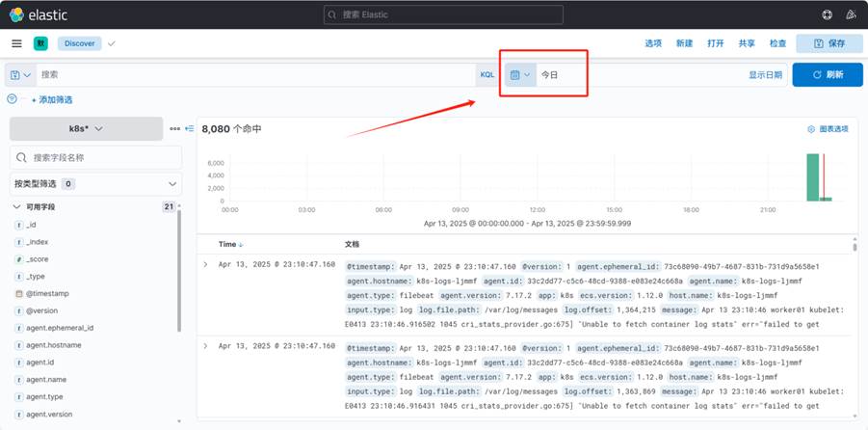868x430 pixels.
Task: Click the filter options icon beside 添加筛选
Action: click(x=12, y=98)
